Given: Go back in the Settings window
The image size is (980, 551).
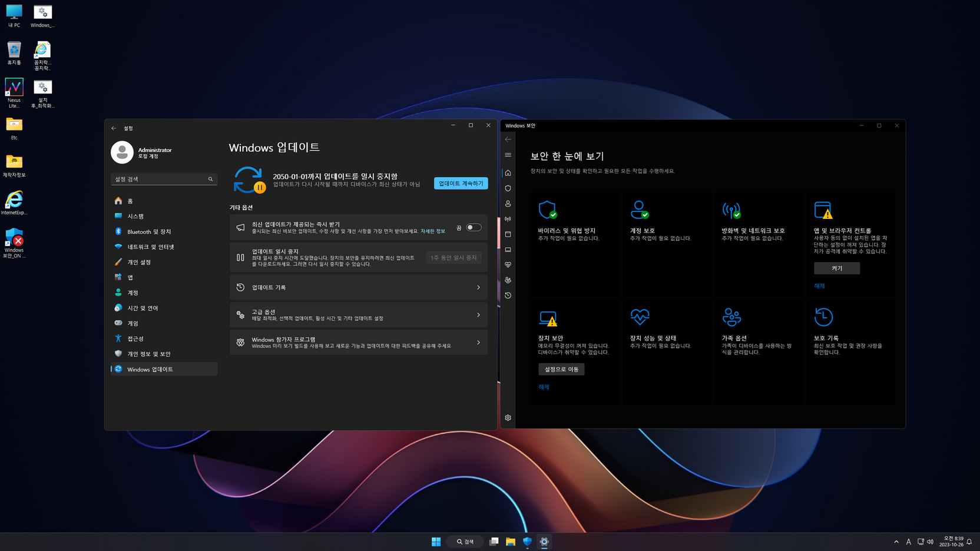Looking at the screenshot, I should coord(114,128).
